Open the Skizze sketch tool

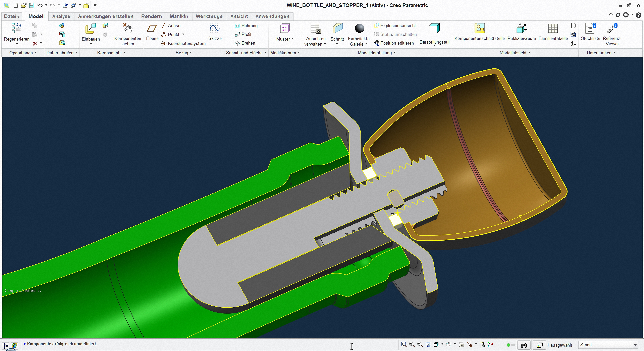click(215, 29)
